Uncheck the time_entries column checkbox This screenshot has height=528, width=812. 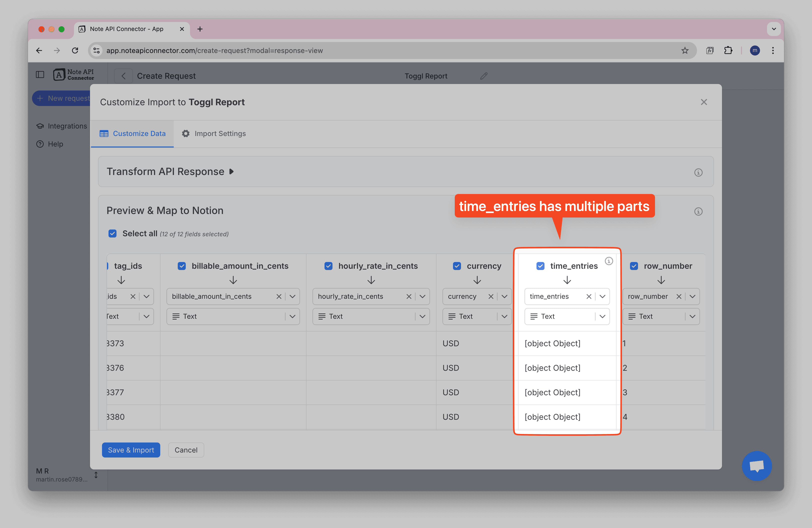(540, 266)
